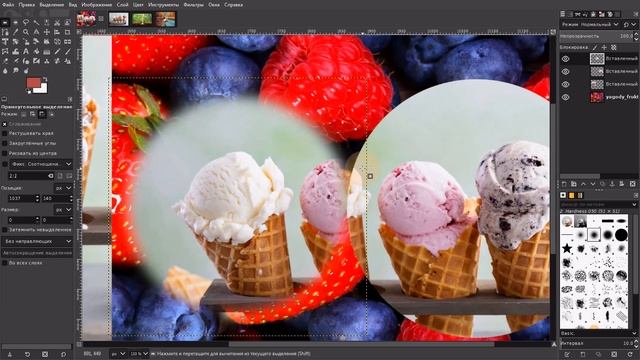This screenshot has width=640, height=360.
Task: Enable Рисовать из центра checkbox
Action: tap(5, 153)
